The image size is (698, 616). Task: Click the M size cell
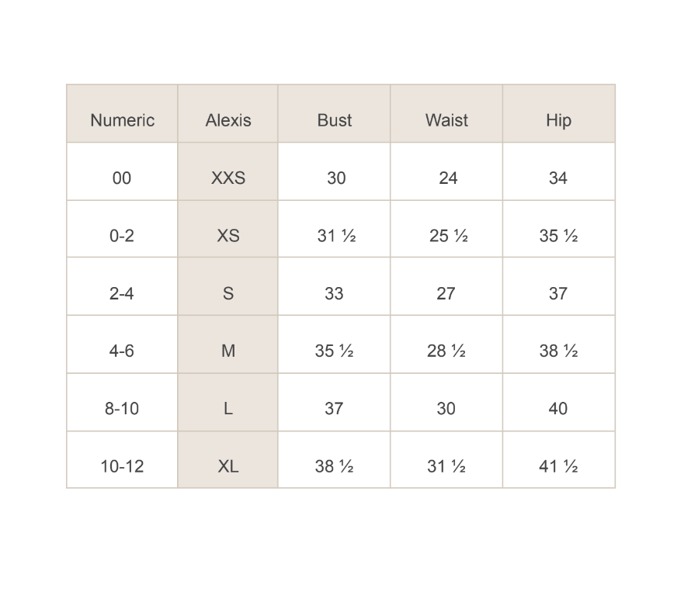228,351
